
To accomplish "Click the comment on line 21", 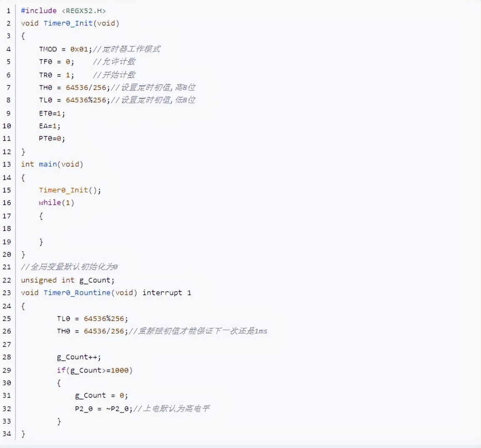I will (x=69, y=267).
